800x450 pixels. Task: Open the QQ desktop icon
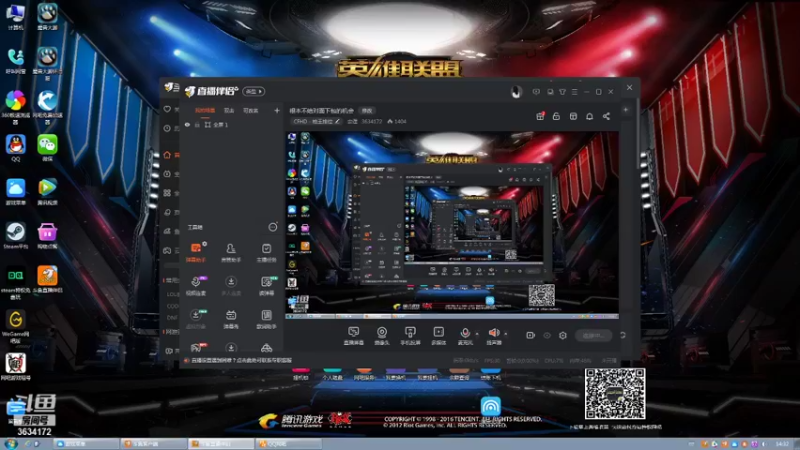[x=16, y=148]
